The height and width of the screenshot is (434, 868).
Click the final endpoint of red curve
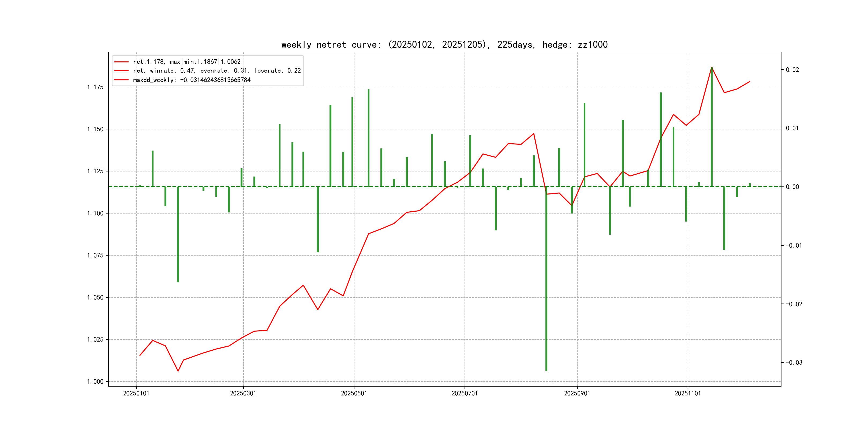(750, 81)
